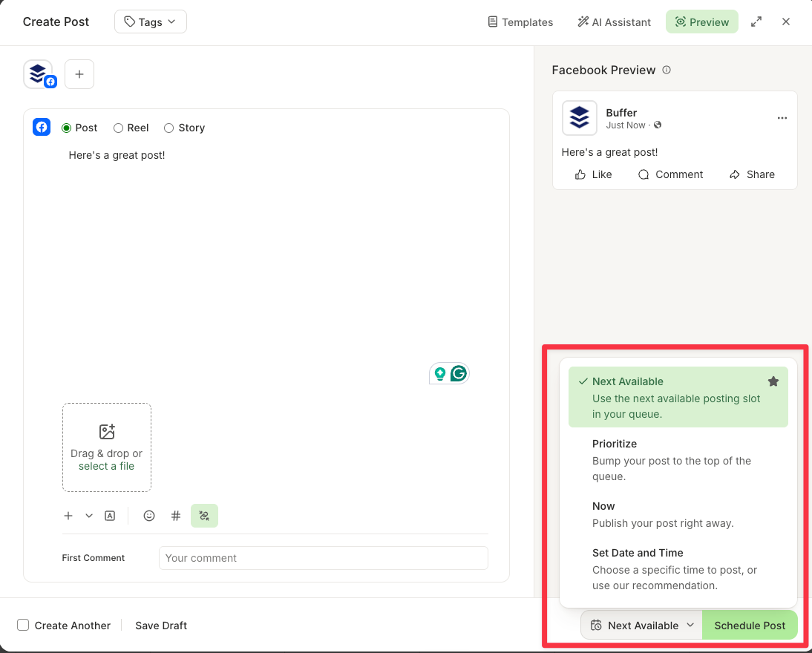The image size is (812, 653).
Task: Open the Tags dropdown
Action: (x=151, y=22)
